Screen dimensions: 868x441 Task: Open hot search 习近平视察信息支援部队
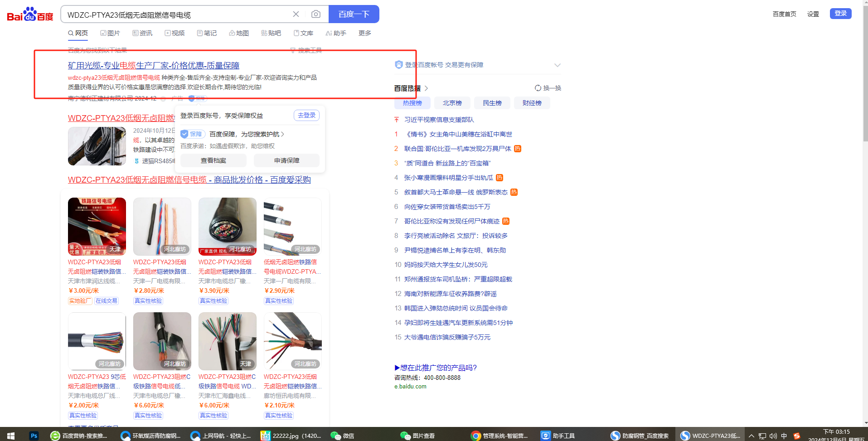439,120
